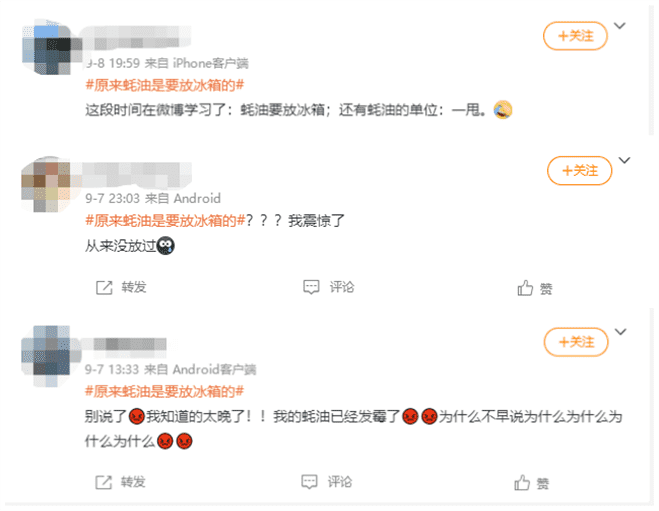This screenshot has width=659, height=511.
Task: Open hashtag link in first post
Action: coord(164,85)
